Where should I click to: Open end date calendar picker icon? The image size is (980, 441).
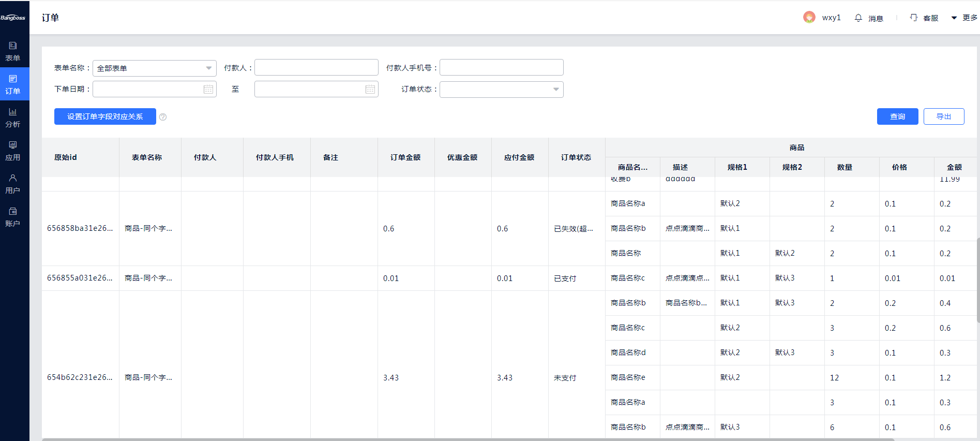[x=370, y=90]
